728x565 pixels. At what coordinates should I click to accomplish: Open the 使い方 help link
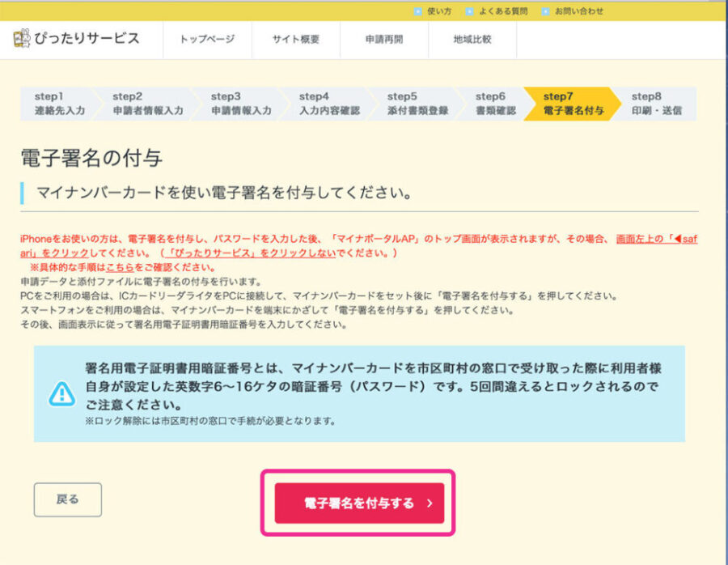pos(439,11)
